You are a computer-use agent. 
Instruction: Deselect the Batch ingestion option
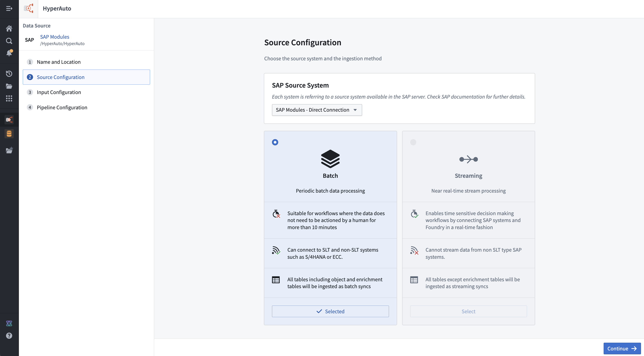(330, 311)
